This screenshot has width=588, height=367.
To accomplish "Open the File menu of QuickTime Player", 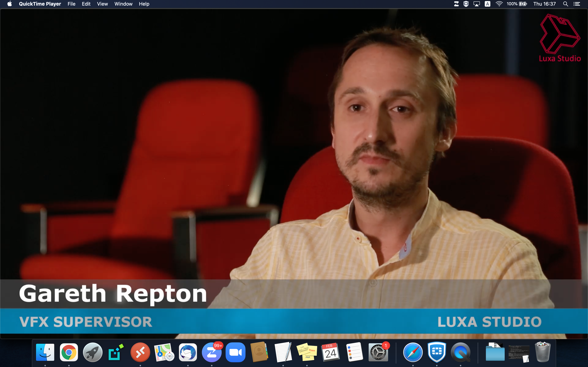I will pyautogui.click(x=71, y=4).
